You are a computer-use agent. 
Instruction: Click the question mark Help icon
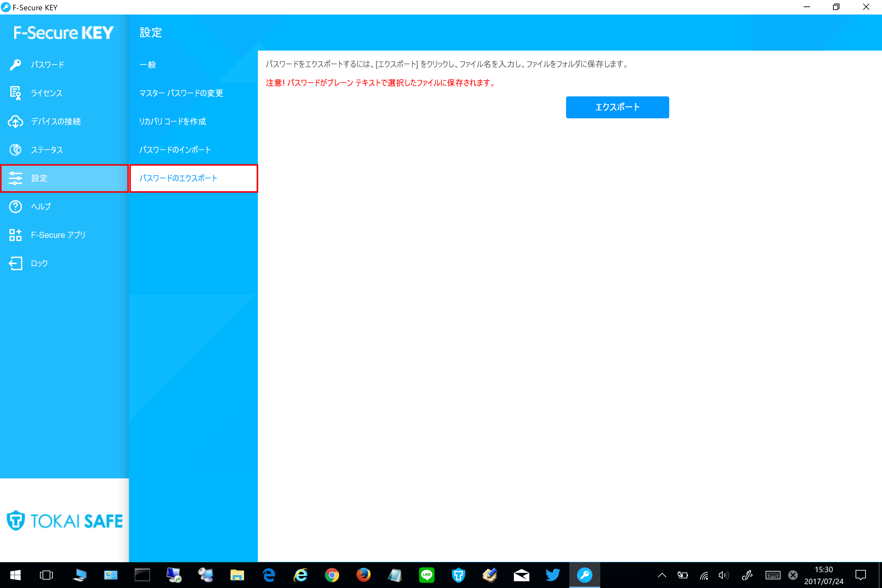15,207
